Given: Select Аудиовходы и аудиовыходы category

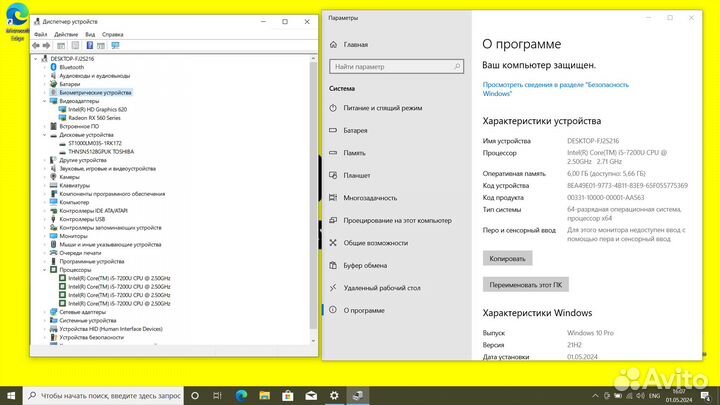Looking at the screenshot, I should 95,76.
